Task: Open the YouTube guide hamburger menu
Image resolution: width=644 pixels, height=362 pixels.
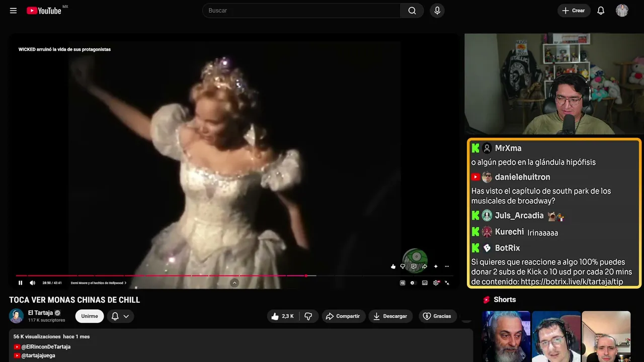Action: (x=13, y=11)
